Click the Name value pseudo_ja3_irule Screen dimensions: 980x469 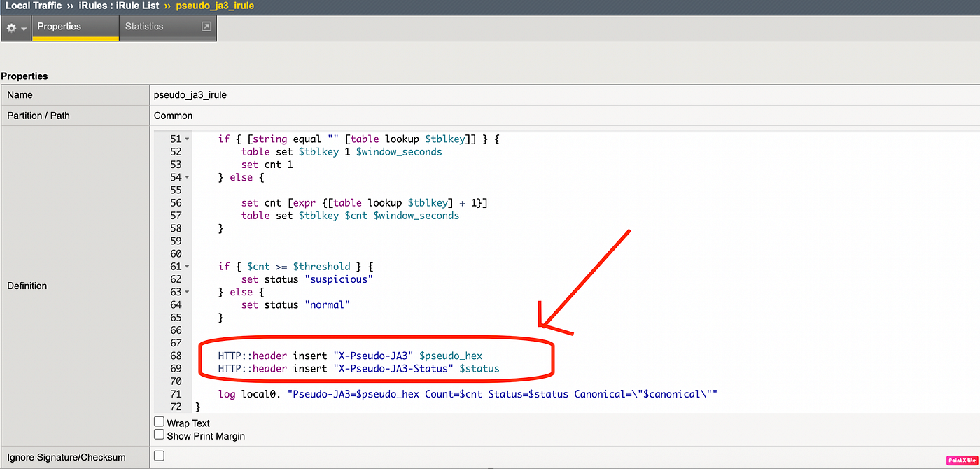pyautogui.click(x=190, y=95)
